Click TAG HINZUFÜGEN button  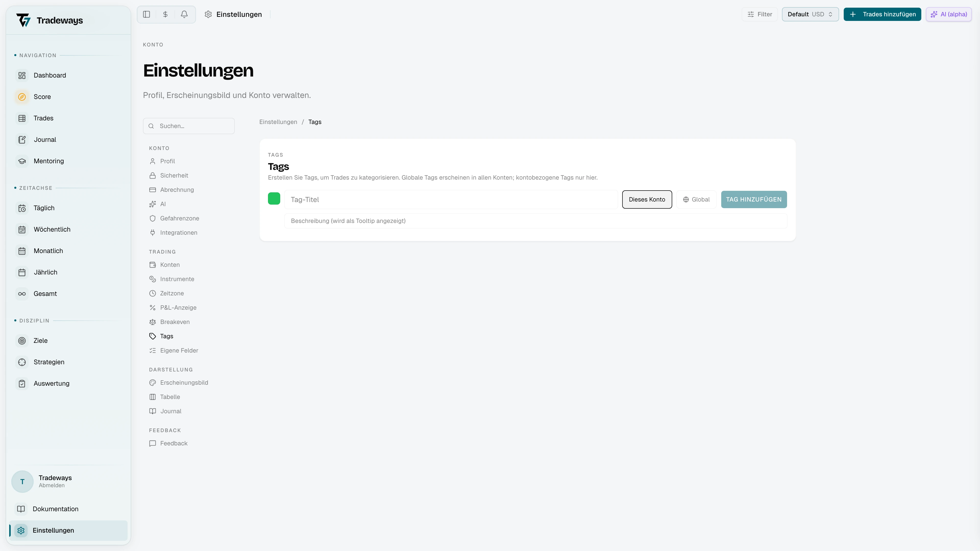pyautogui.click(x=754, y=200)
